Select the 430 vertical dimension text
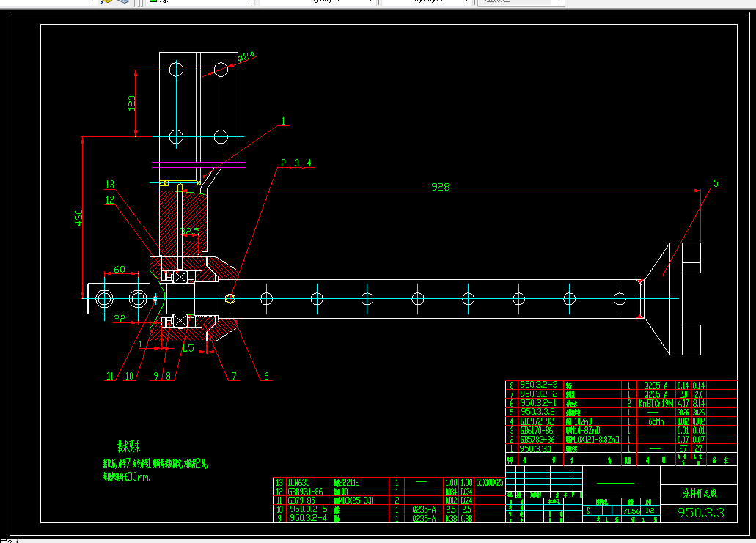756x543 pixels. (x=78, y=218)
